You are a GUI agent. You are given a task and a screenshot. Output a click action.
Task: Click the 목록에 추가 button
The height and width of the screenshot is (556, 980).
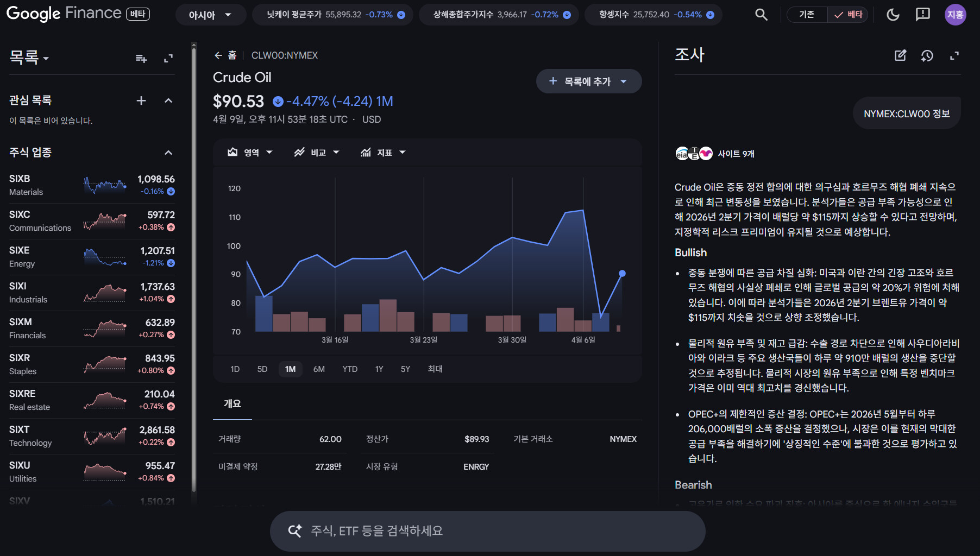tap(589, 81)
